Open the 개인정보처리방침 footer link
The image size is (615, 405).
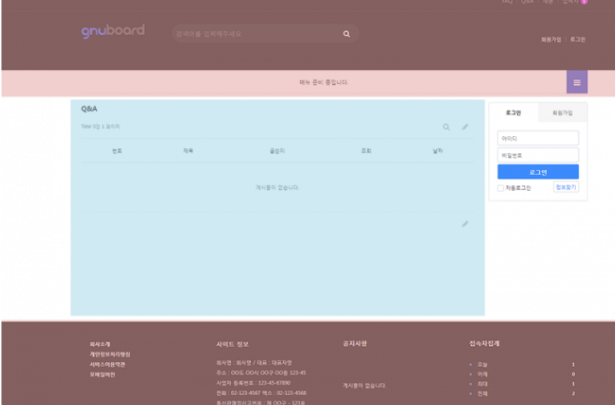(x=109, y=354)
